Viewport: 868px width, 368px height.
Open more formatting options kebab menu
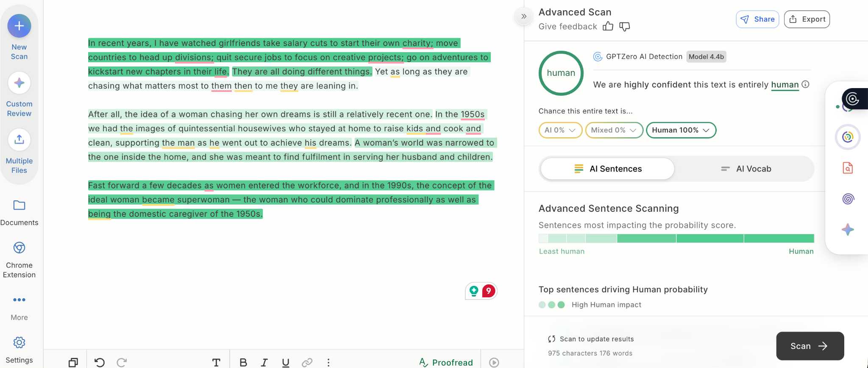[328, 362]
